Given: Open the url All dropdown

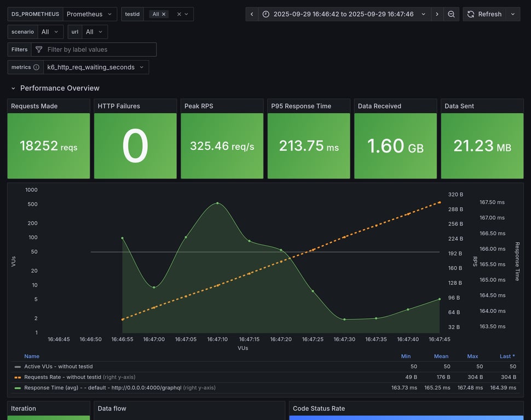Looking at the screenshot, I should coord(95,32).
